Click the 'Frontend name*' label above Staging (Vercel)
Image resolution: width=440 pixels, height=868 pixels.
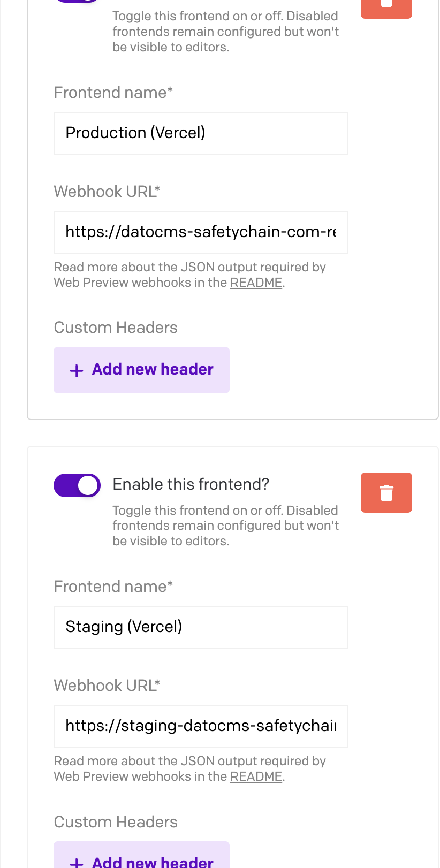(113, 587)
